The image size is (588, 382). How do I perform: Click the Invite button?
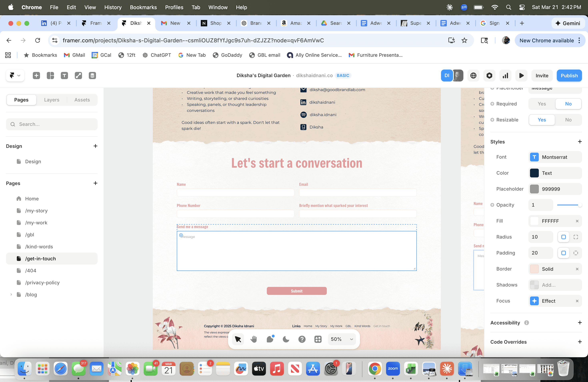point(542,76)
